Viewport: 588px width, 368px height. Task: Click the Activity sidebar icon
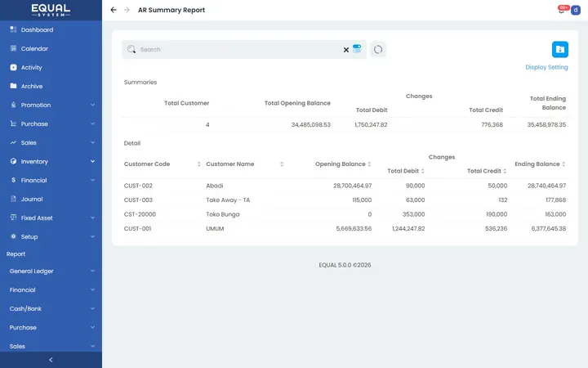point(14,67)
